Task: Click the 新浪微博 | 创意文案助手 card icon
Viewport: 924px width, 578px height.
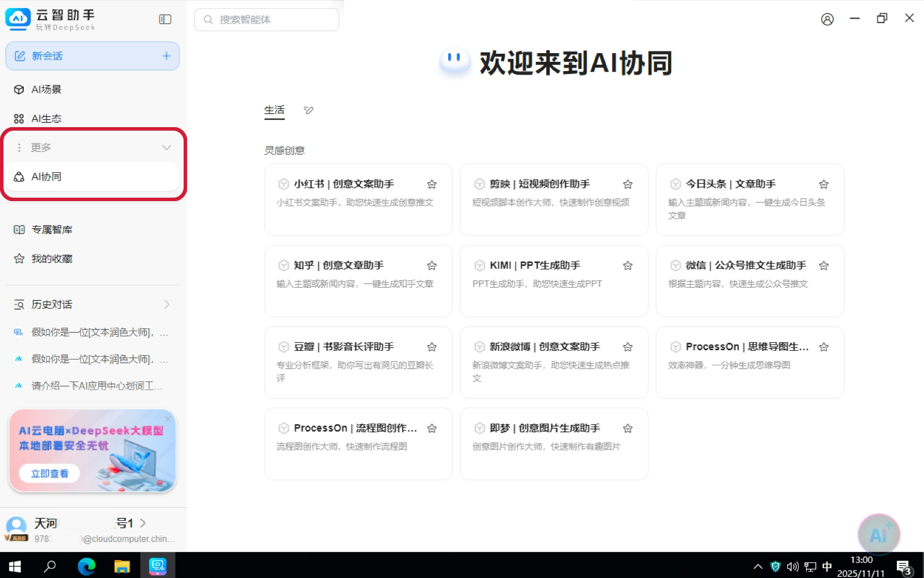Action: [x=479, y=347]
